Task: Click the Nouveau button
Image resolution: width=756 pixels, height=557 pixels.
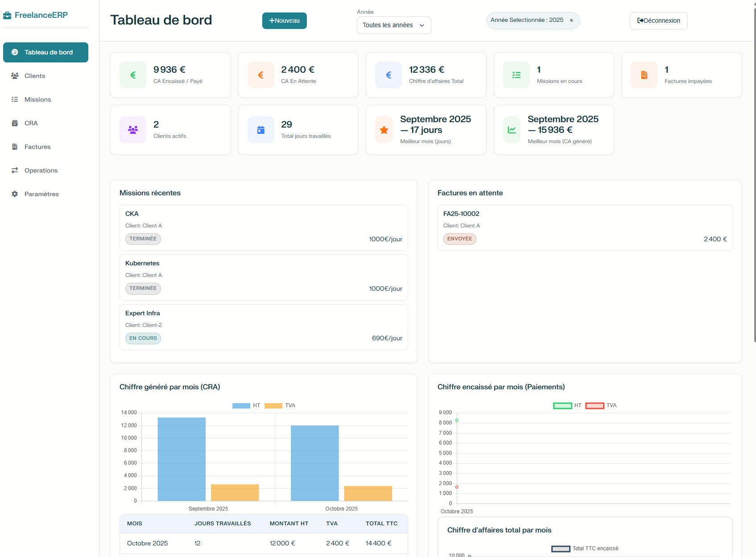Action: 284,21
